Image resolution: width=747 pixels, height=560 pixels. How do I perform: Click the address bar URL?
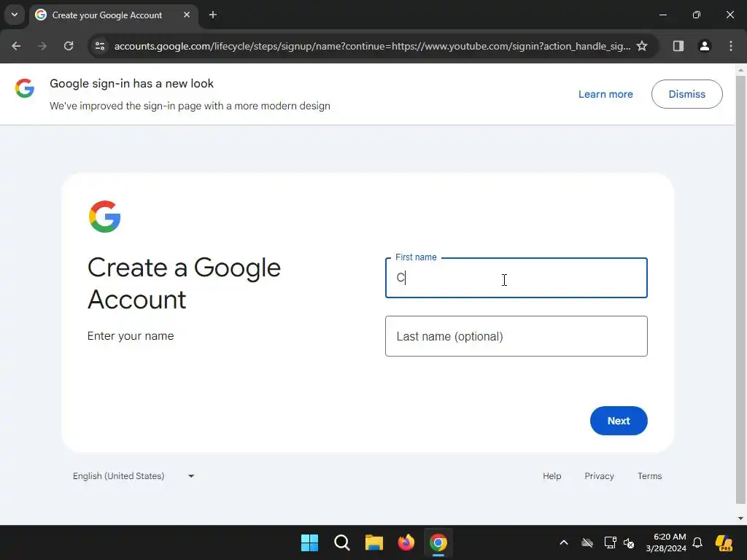[x=372, y=46]
